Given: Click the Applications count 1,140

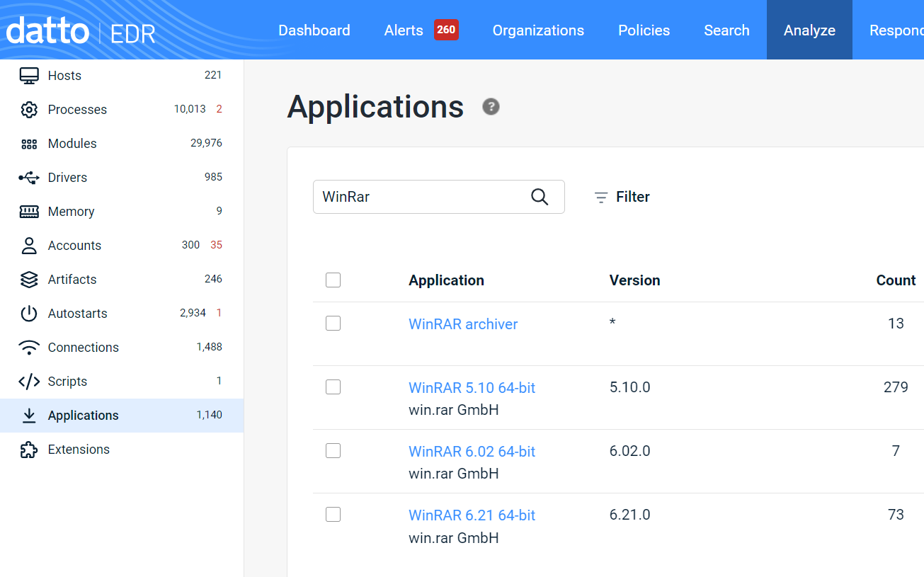Looking at the screenshot, I should pyautogui.click(x=209, y=415).
